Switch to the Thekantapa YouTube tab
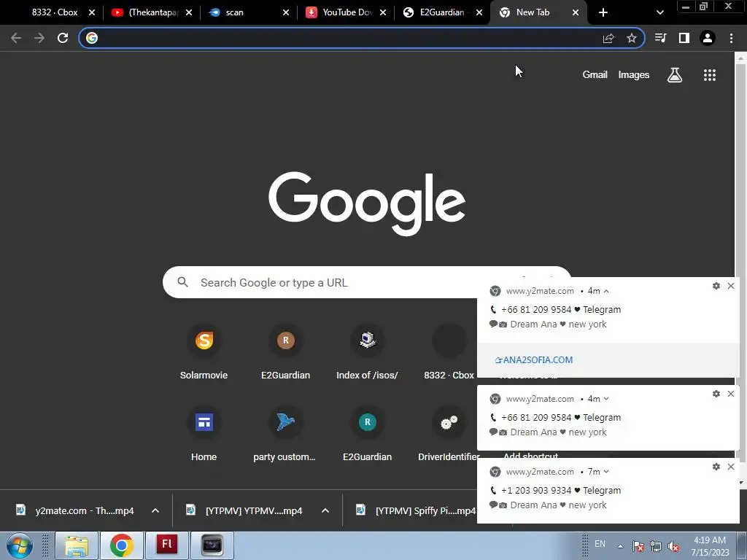 pos(152,12)
